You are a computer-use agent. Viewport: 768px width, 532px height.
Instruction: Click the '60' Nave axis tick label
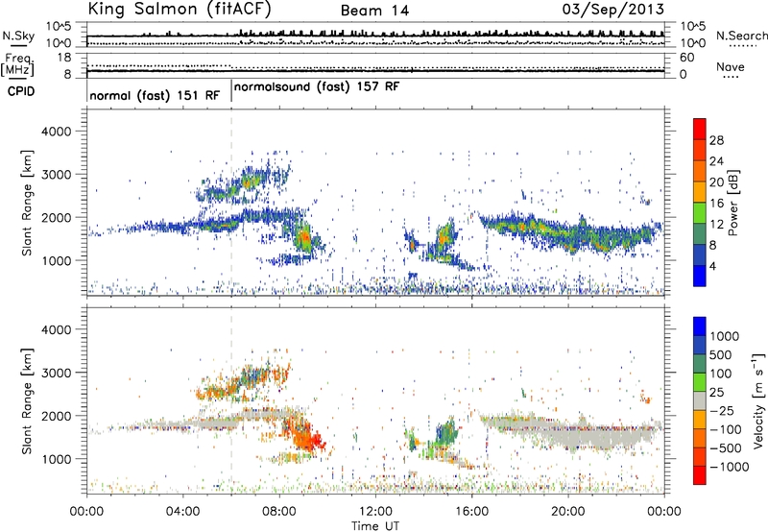686,58
